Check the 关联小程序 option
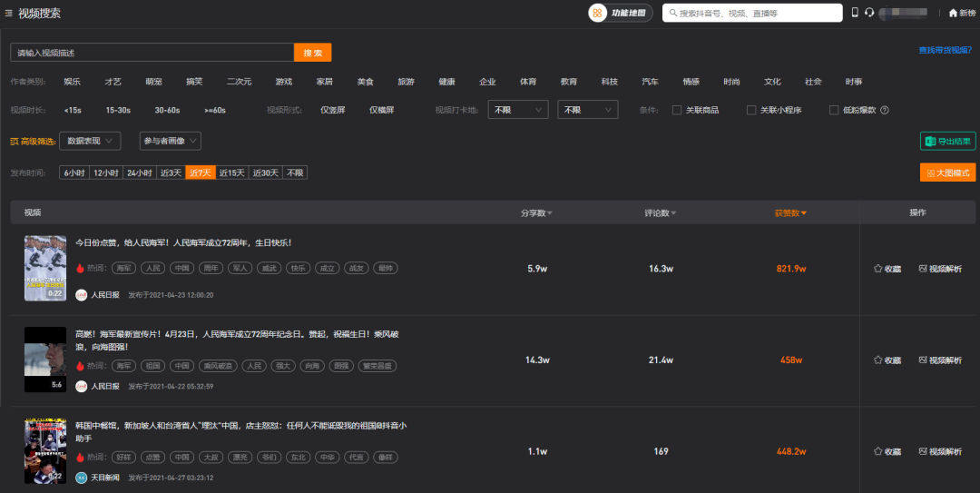 pos(751,111)
